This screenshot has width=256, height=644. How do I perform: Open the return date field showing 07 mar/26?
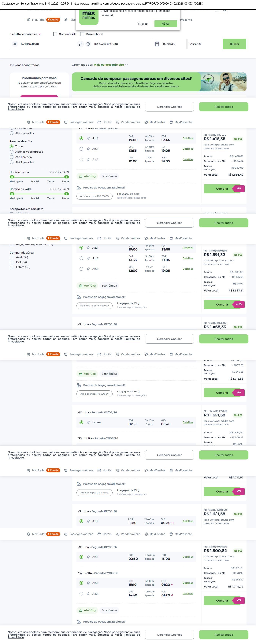[x=204, y=44]
